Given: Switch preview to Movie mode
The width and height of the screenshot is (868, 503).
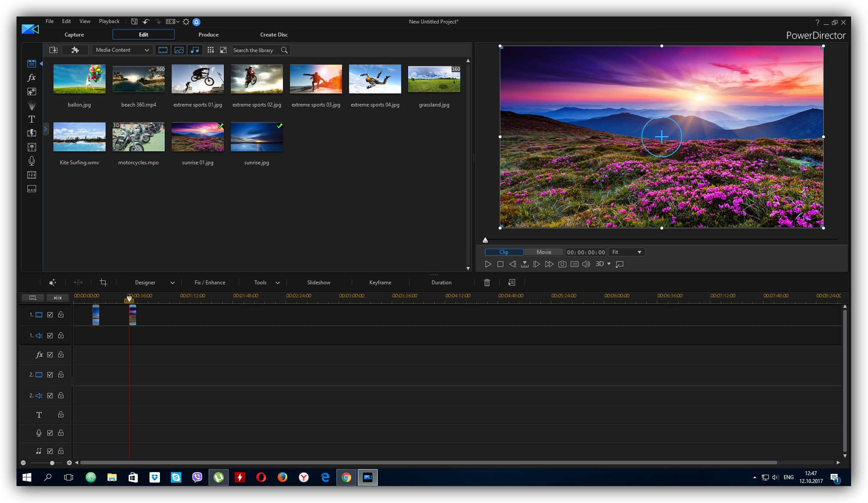Looking at the screenshot, I should click(544, 252).
